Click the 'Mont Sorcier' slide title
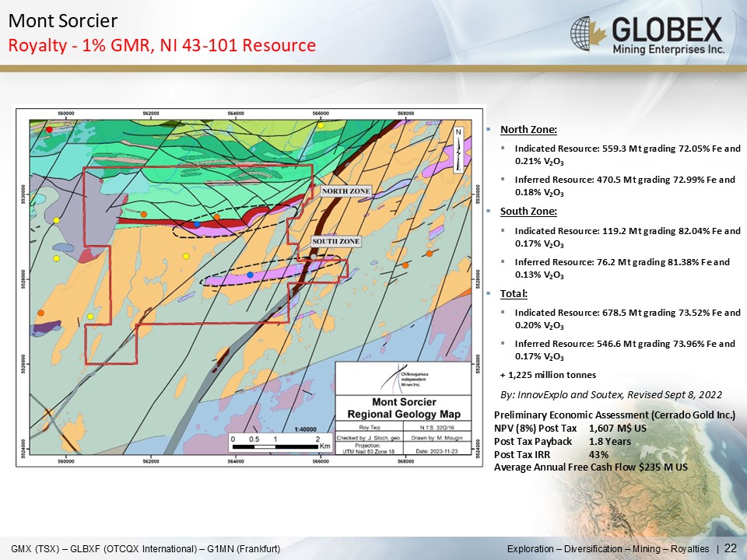Image resolution: width=747 pixels, height=560 pixels. tap(63, 21)
